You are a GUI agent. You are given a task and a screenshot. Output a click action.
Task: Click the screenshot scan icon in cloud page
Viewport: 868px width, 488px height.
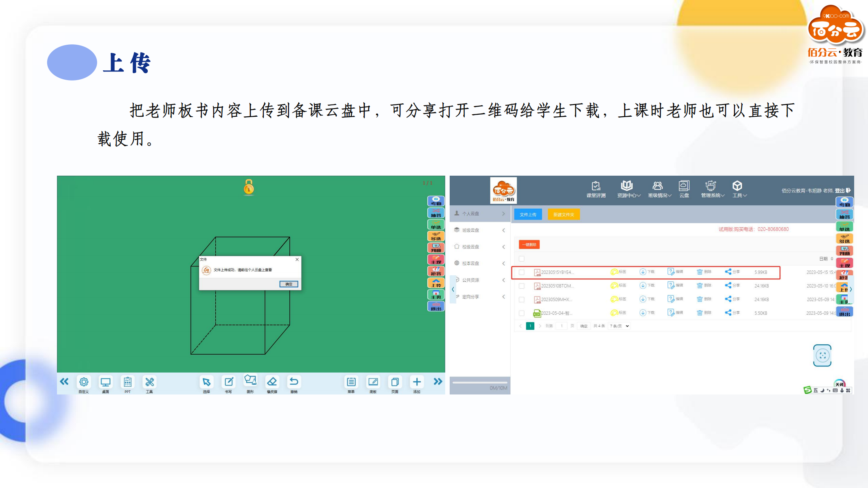pyautogui.click(x=822, y=355)
